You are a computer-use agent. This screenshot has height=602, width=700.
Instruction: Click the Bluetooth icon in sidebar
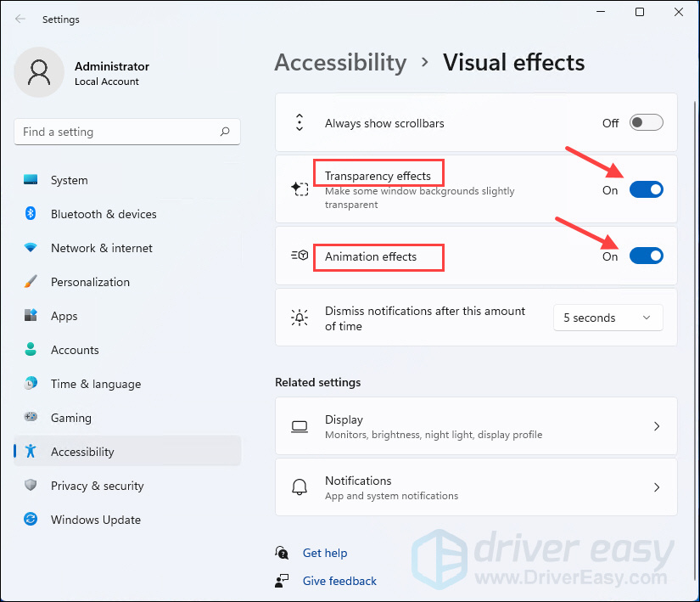(x=31, y=213)
